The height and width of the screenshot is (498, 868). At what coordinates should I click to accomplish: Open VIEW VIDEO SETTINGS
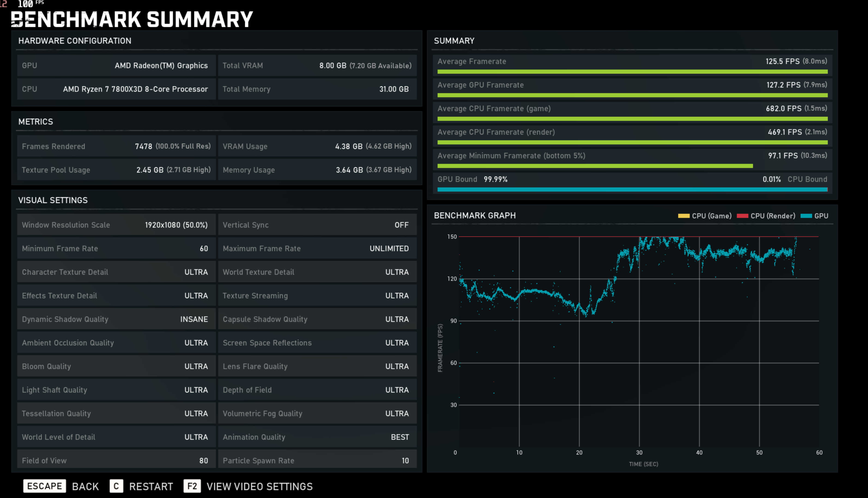click(260, 486)
